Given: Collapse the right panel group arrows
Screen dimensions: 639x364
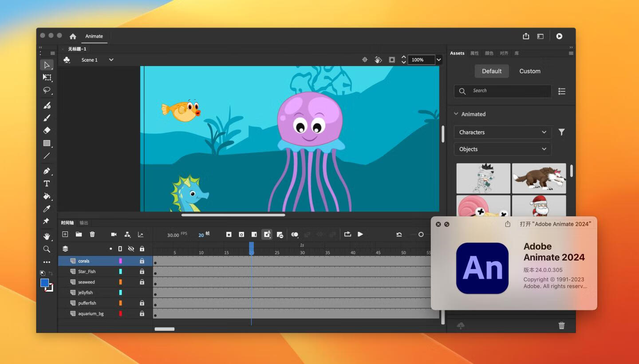Looking at the screenshot, I should 571,47.
